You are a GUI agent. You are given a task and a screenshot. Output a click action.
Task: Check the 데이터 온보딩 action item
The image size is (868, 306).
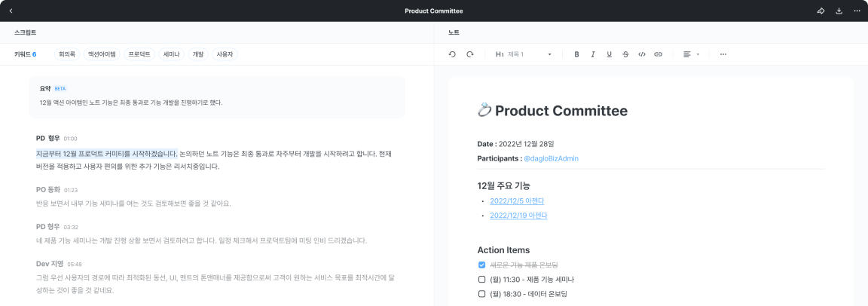tap(481, 293)
